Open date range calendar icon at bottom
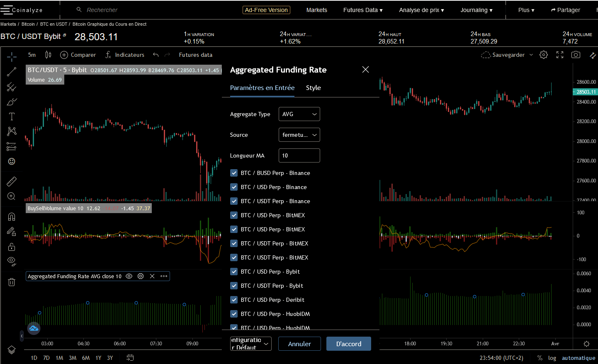 point(130,357)
